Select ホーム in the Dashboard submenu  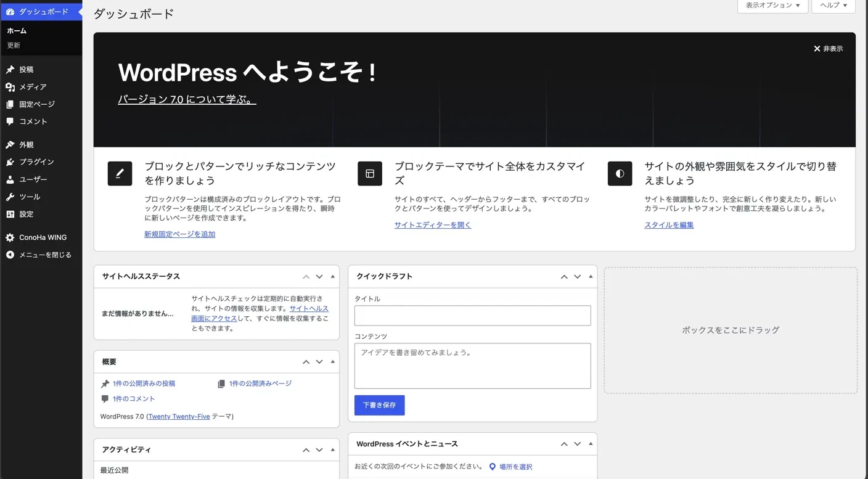tap(17, 31)
